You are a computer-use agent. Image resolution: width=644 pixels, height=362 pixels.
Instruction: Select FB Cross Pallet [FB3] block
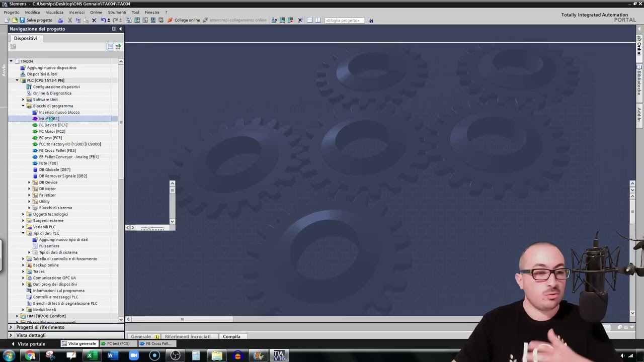pyautogui.click(x=57, y=150)
